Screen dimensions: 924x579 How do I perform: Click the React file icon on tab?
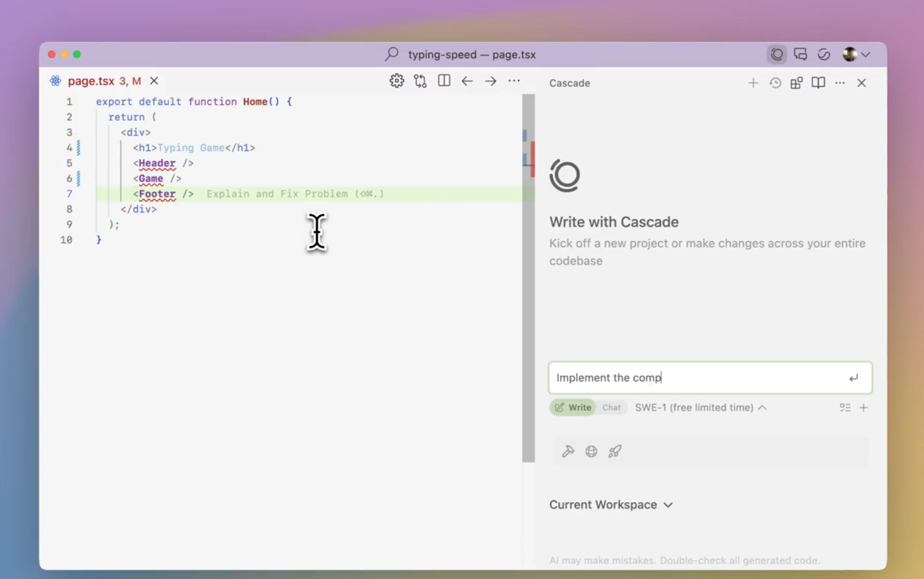[55, 81]
